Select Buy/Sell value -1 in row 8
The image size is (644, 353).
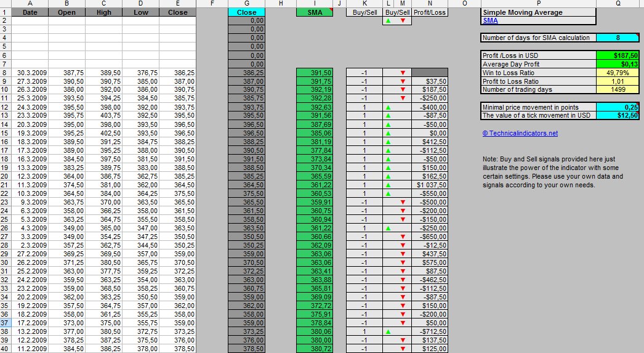(x=364, y=73)
